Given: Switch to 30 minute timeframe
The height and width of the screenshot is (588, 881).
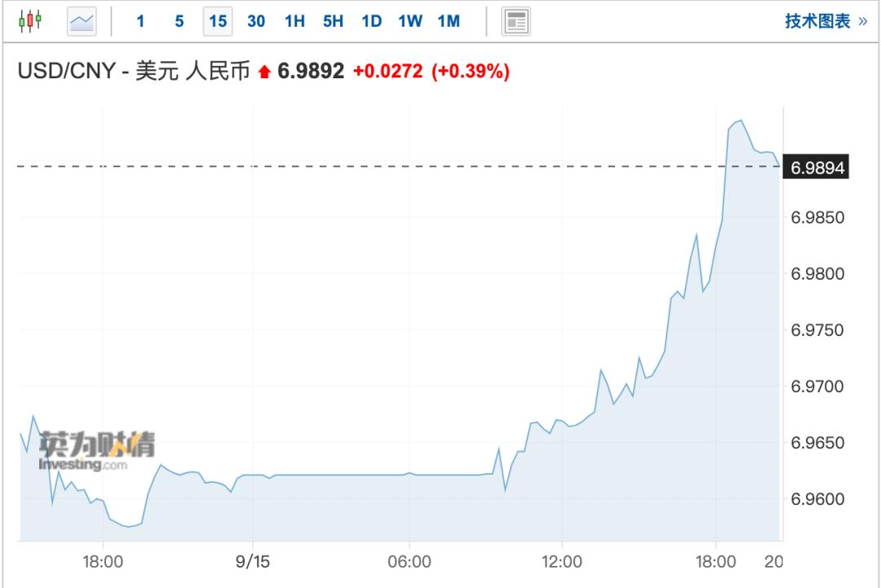Looking at the screenshot, I should 256,21.
